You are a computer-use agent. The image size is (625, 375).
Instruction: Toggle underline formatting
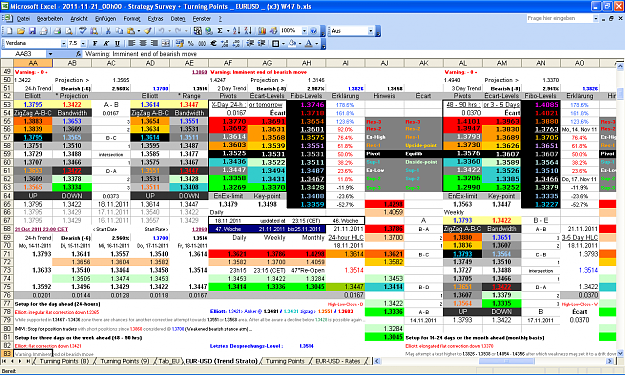pos(117,43)
